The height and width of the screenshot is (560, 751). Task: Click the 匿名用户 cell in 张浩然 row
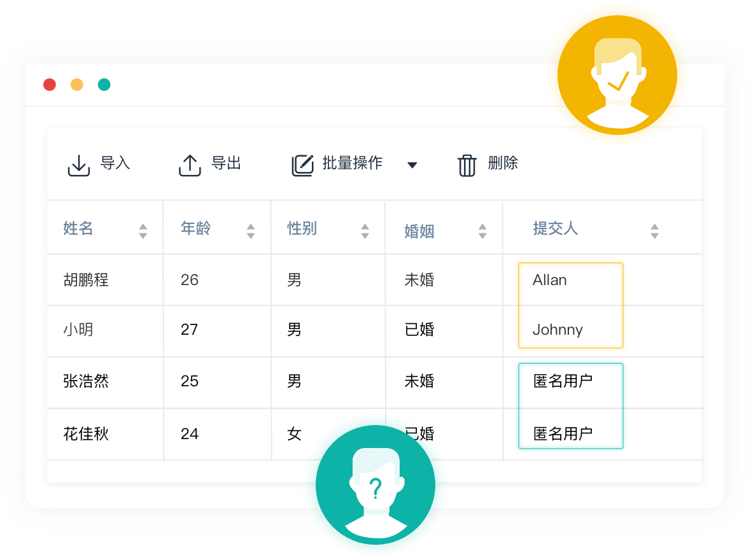570,382
